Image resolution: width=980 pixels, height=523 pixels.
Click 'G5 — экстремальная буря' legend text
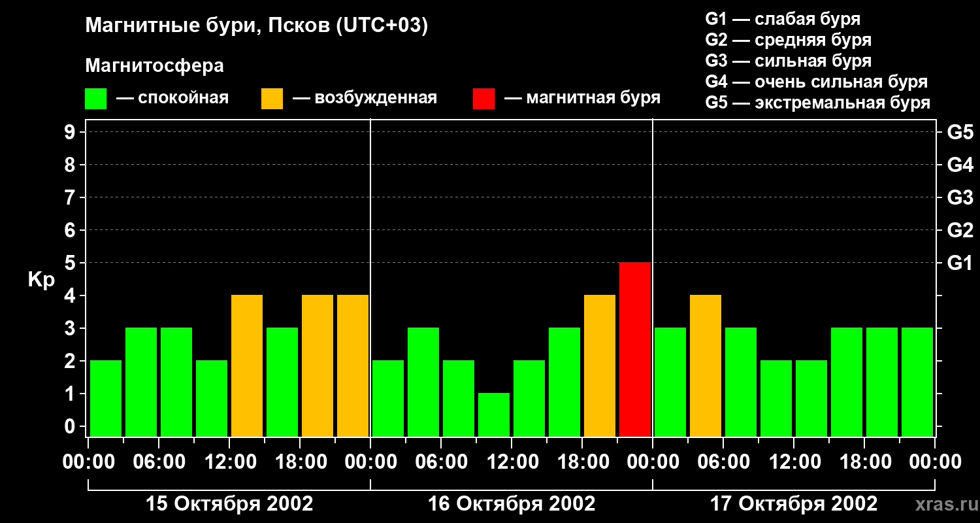(817, 103)
